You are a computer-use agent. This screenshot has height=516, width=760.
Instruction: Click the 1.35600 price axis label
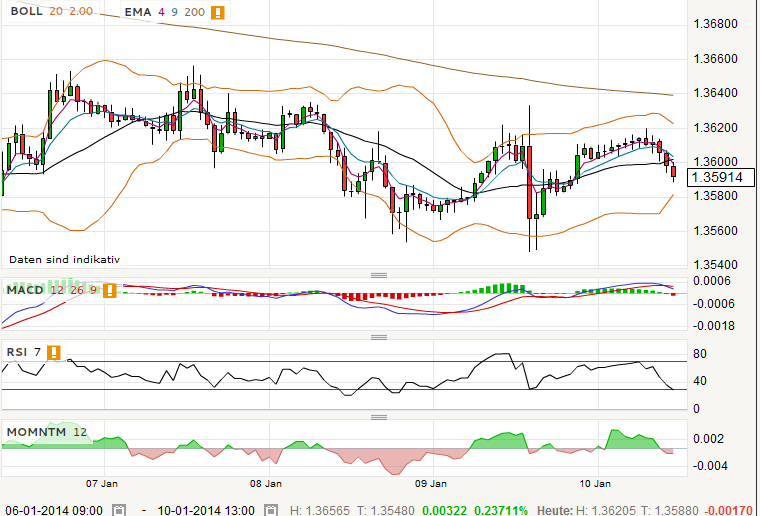click(x=715, y=231)
